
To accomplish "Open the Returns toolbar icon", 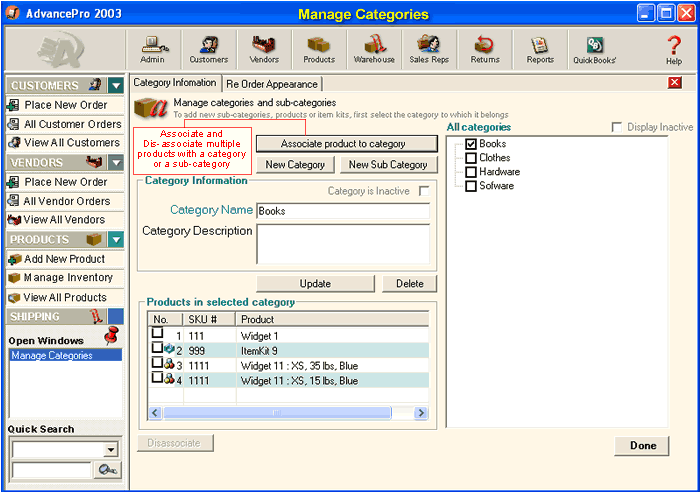I will coord(485,50).
